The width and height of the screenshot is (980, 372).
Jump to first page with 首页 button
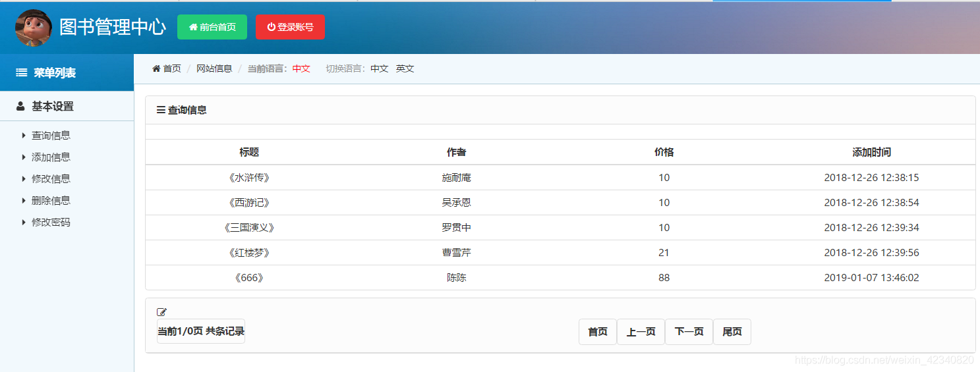point(598,332)
